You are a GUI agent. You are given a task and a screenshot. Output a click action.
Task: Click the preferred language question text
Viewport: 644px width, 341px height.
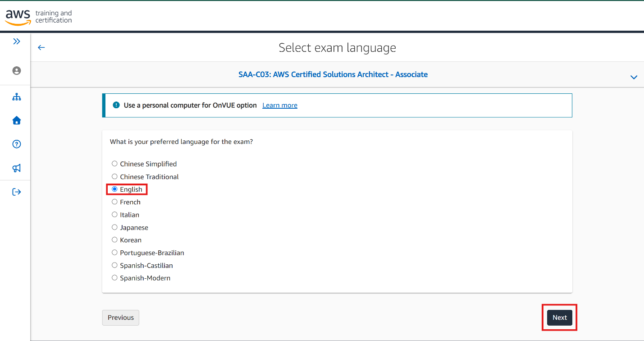point(181,142)
